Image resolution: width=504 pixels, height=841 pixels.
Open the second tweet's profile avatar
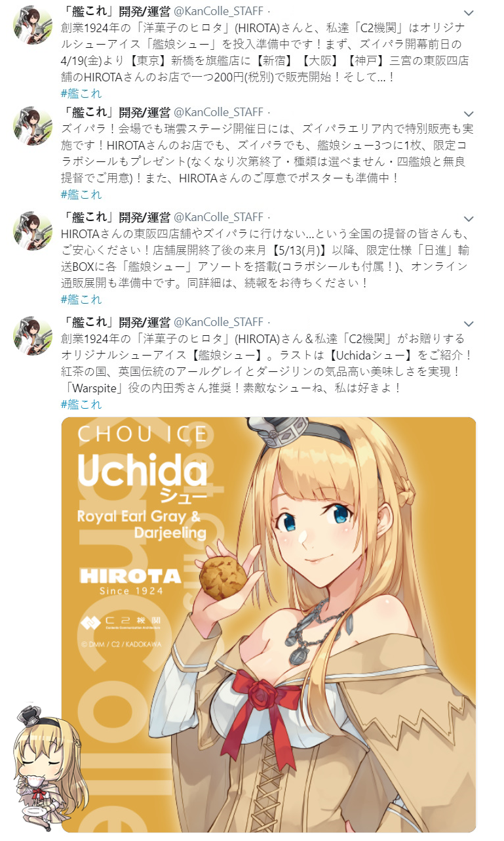(x=33, y=125)
